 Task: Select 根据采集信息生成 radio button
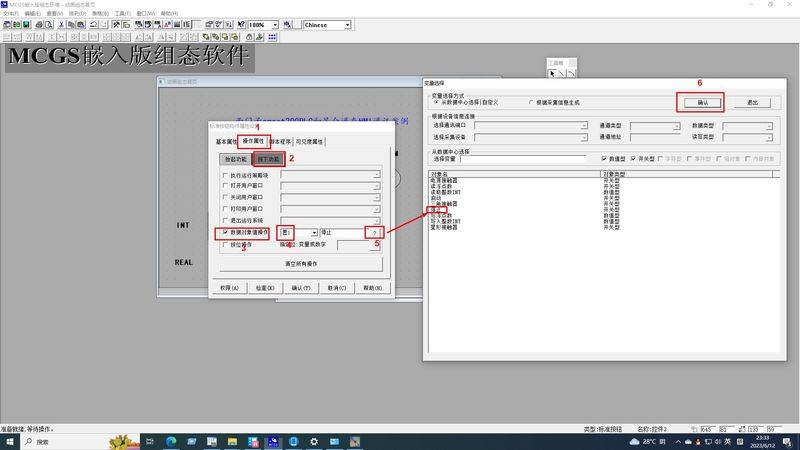[531, 103]
